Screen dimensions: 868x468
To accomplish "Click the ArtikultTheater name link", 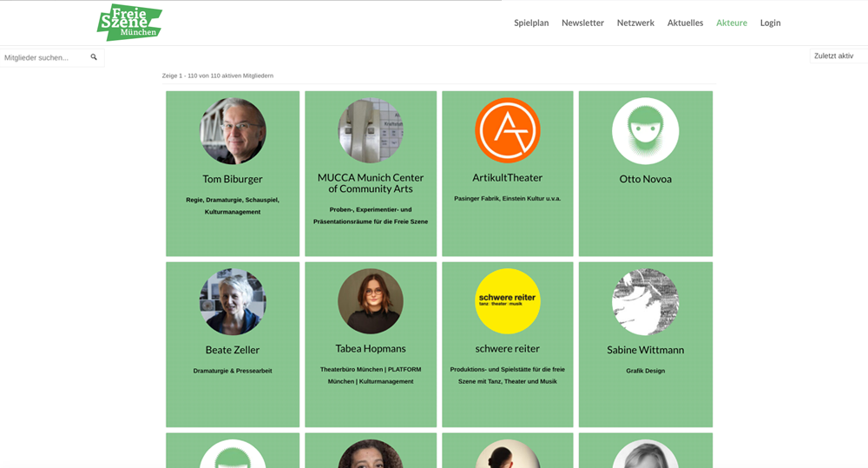I will (x=508, y=178).
